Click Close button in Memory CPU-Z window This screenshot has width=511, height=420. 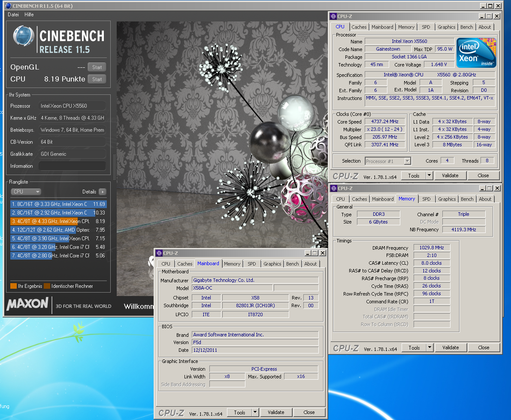tap(484, 347)
